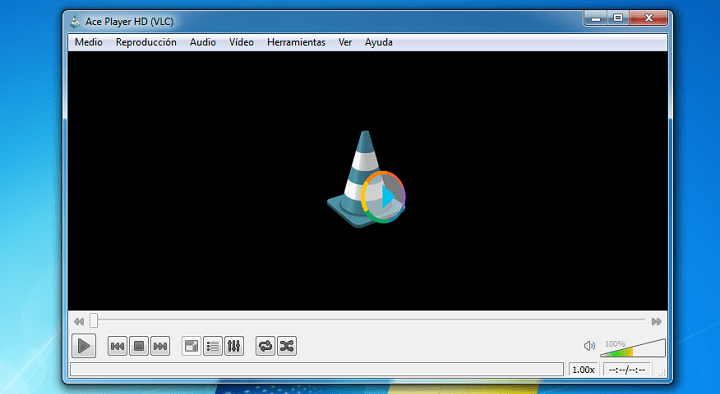This screenshot has height=394, width=720.
Task: Toggle loop repeat mode
Action: click(x=265, y=346)
